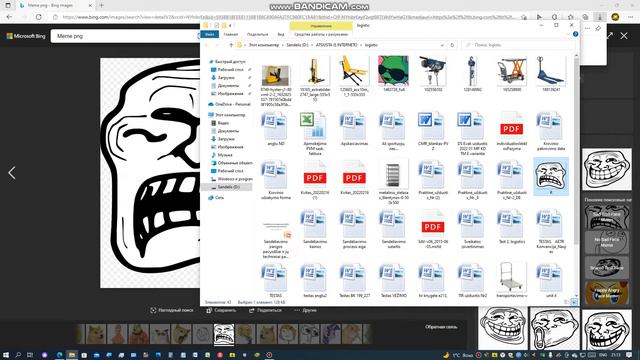Screen dimensions: 640x360
Task: Open the 'Поделиться' ribbon tab
Action: 258,34
